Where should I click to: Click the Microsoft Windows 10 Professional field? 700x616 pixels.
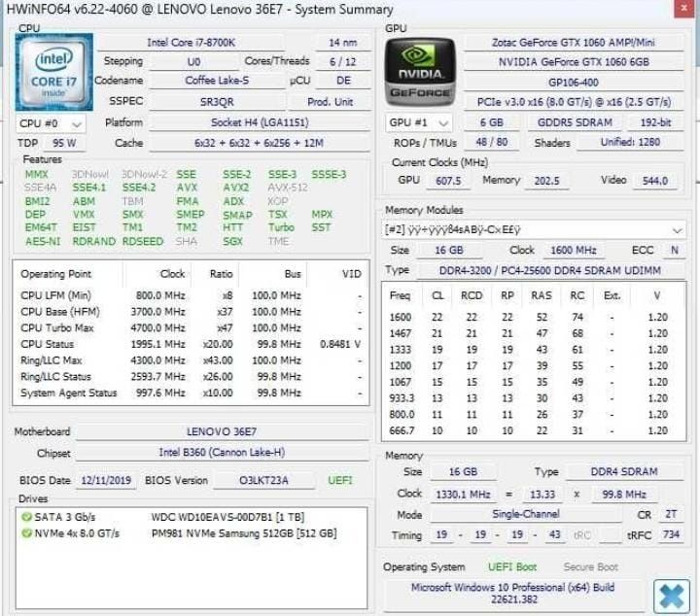point(513,594)
